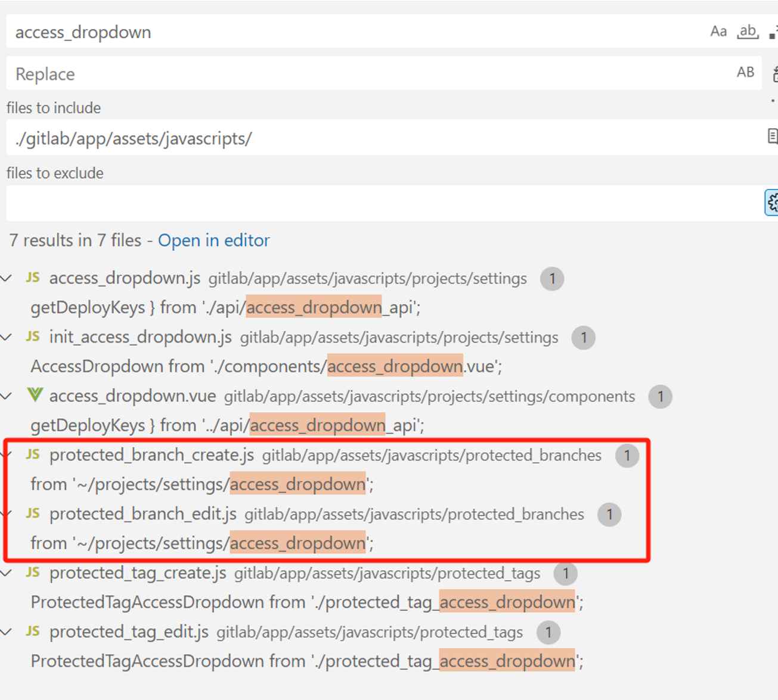Viewport: 778px width, 700px height.
Task: Click Vue icon of access_dropdown.vue
Action: coord(35,395)
